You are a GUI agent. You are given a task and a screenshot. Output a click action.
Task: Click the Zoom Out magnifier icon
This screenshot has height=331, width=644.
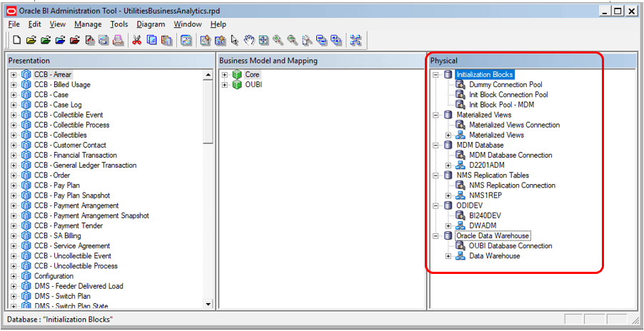tap(292, 40)
